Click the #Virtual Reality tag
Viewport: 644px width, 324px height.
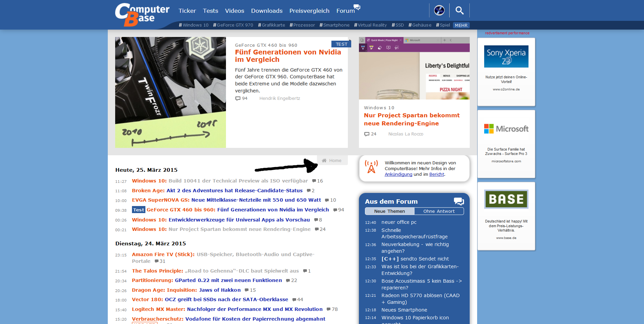(x=370, y=25)
